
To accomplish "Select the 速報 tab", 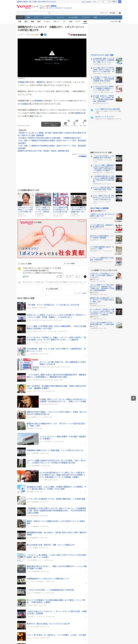I will tap(28, 17).
